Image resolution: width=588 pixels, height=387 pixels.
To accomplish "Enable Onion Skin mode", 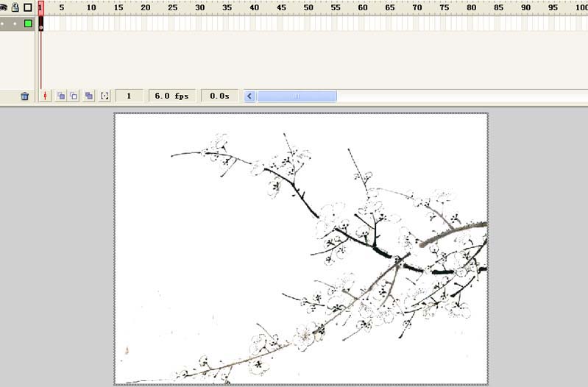I will point(61,96).
